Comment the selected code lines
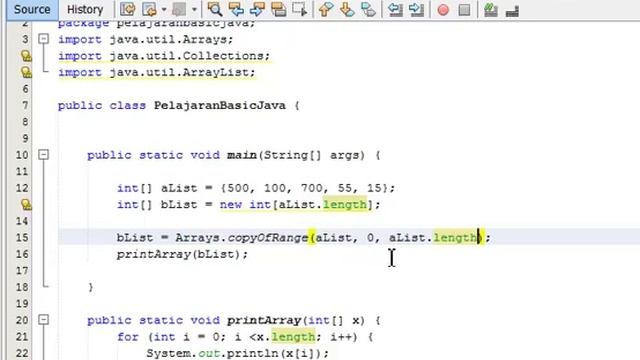Viewport: 640px width, 360px height. click(x=490, y=9)
